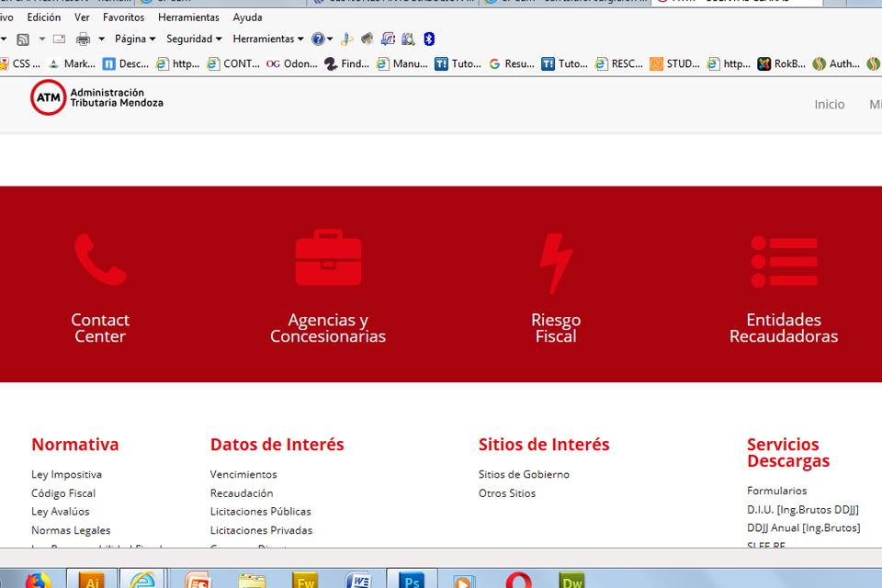Open the Edición menu

44,17
